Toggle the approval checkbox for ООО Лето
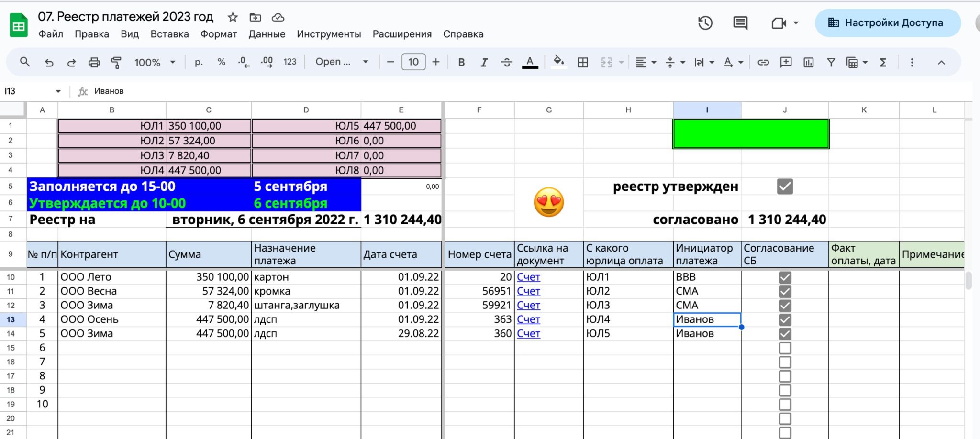The height and width of the screenshot is (439, 980). pos(785,277)
